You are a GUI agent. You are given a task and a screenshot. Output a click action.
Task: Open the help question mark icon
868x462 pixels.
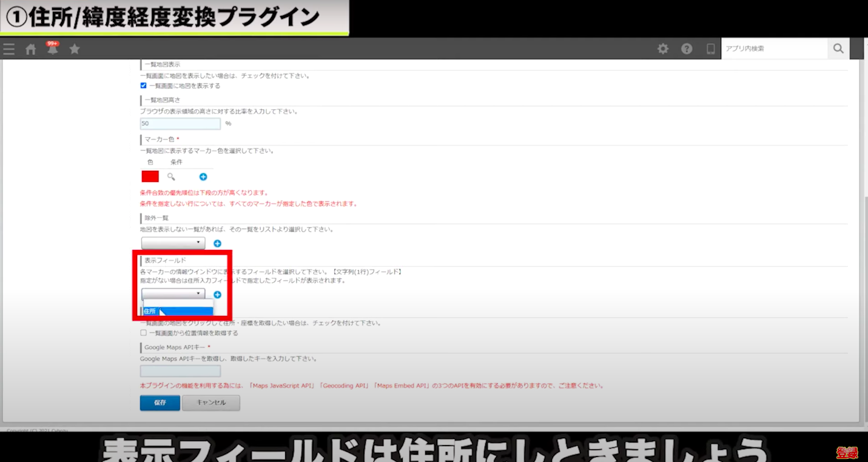(x=687, y=49)
